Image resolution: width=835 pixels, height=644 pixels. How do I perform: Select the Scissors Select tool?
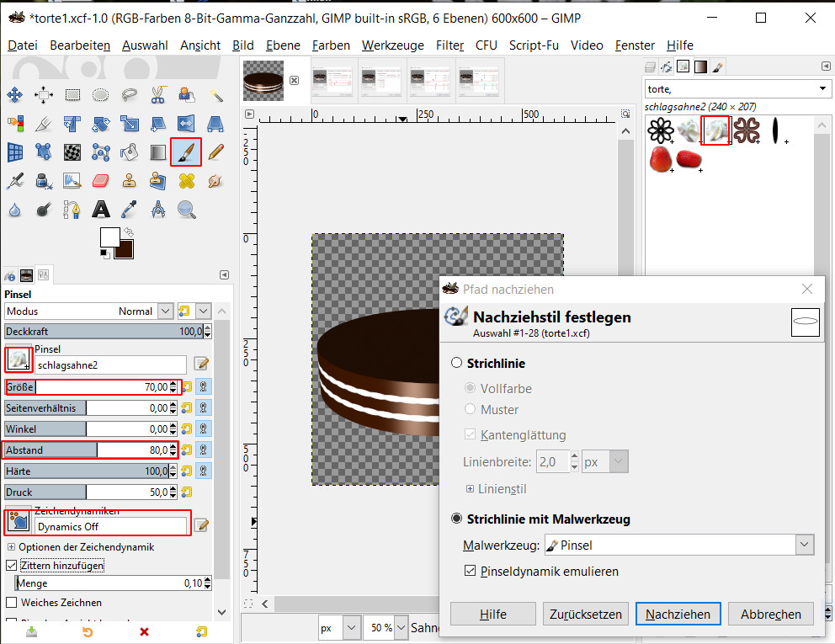(x=157, y=95)
